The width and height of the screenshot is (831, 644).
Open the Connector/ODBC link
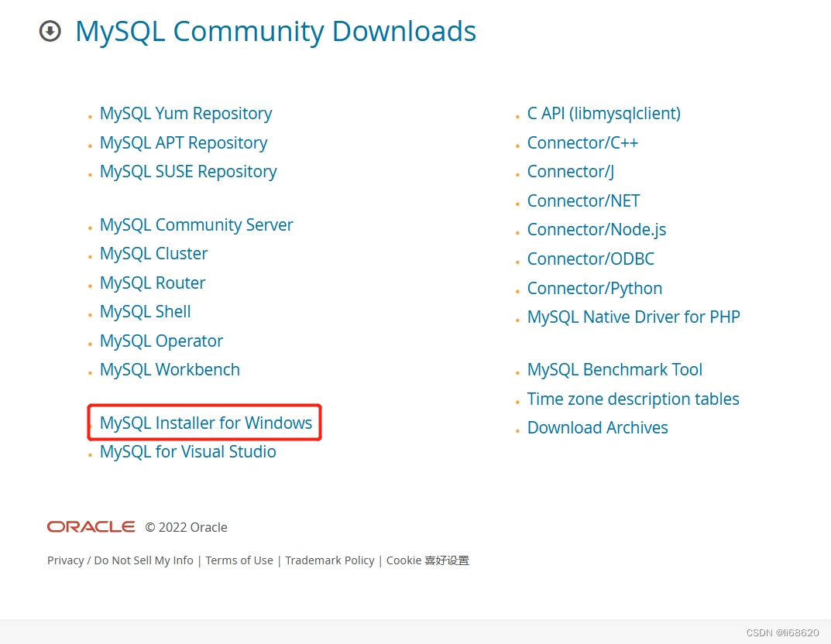click(590, 259)
